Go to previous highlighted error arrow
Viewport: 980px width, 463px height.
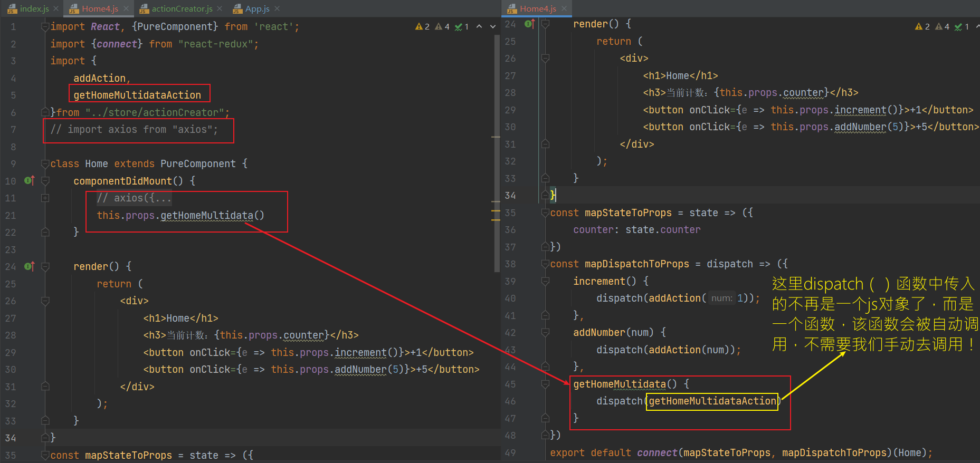tap(479, 26)
